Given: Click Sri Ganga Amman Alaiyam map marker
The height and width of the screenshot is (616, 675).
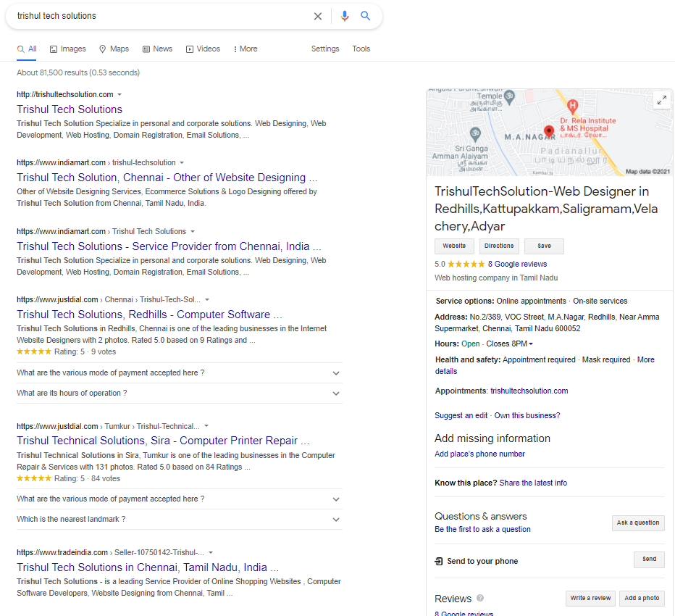Looking at the screenshot, I should 475,134.
